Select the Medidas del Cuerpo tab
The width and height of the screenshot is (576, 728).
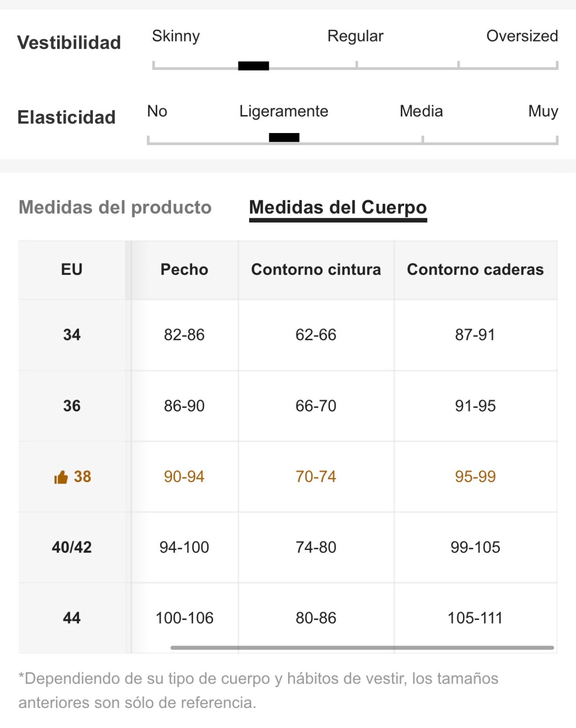(x=338, y=208)
